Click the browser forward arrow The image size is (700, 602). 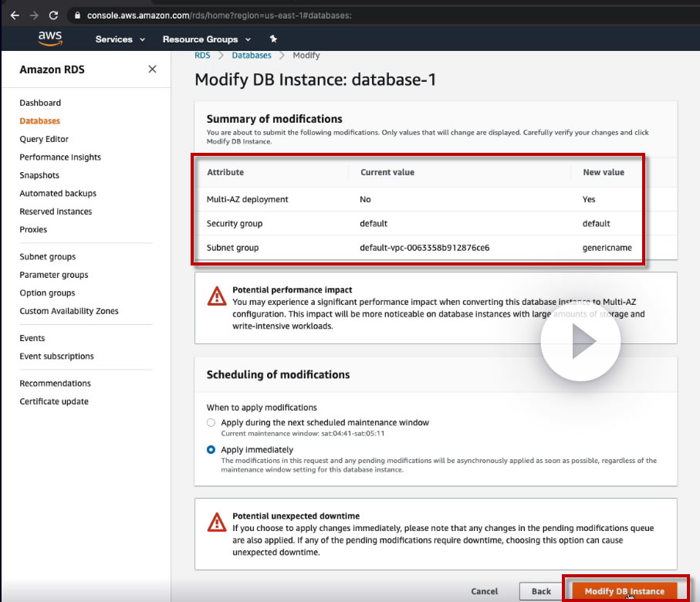[x=34, y=15]
